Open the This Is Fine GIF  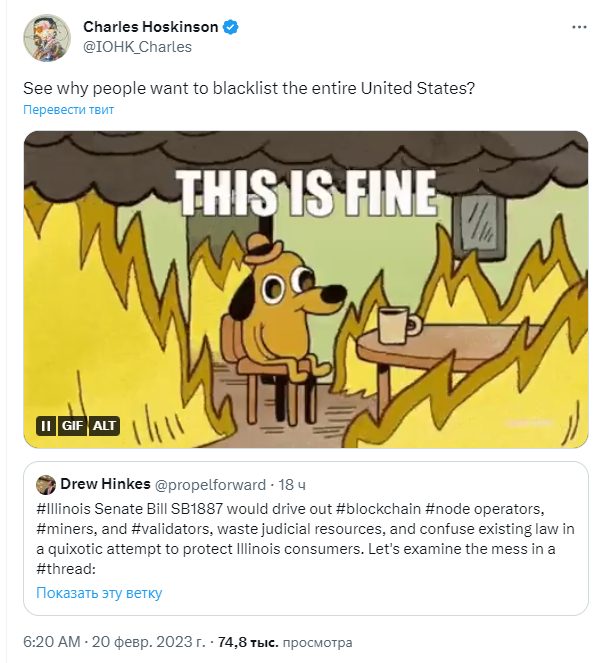305,290
